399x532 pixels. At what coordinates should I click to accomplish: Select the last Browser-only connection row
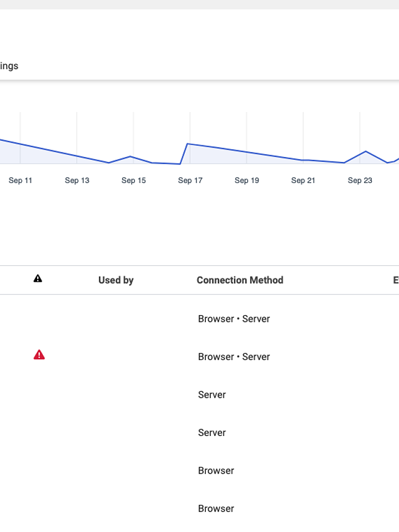tap(216, 509)
